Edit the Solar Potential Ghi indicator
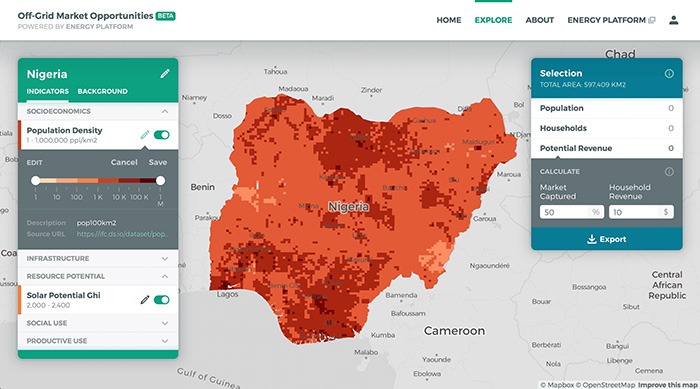Viewport: 700px width, 389px height. pyautogui.click(x=145, y=300)
